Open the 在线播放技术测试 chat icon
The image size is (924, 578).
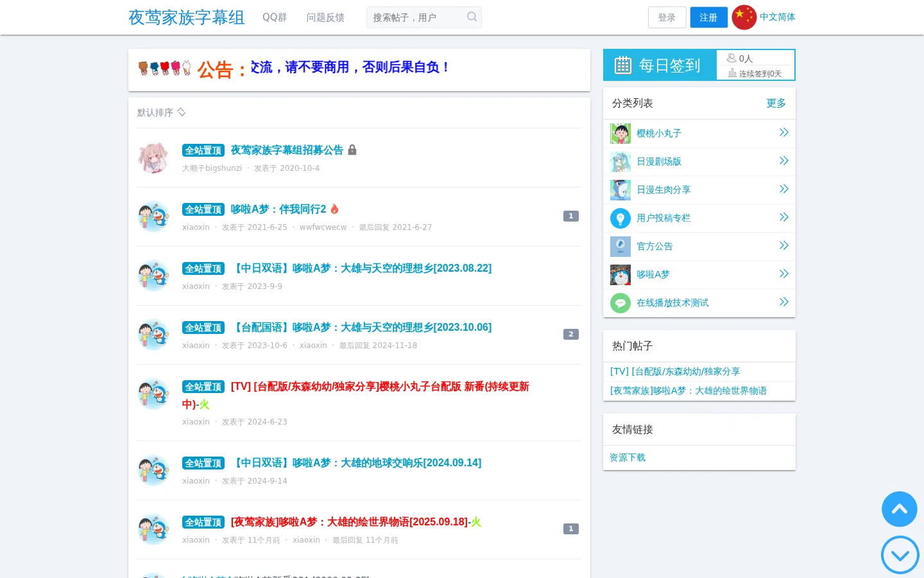point(620,303)
